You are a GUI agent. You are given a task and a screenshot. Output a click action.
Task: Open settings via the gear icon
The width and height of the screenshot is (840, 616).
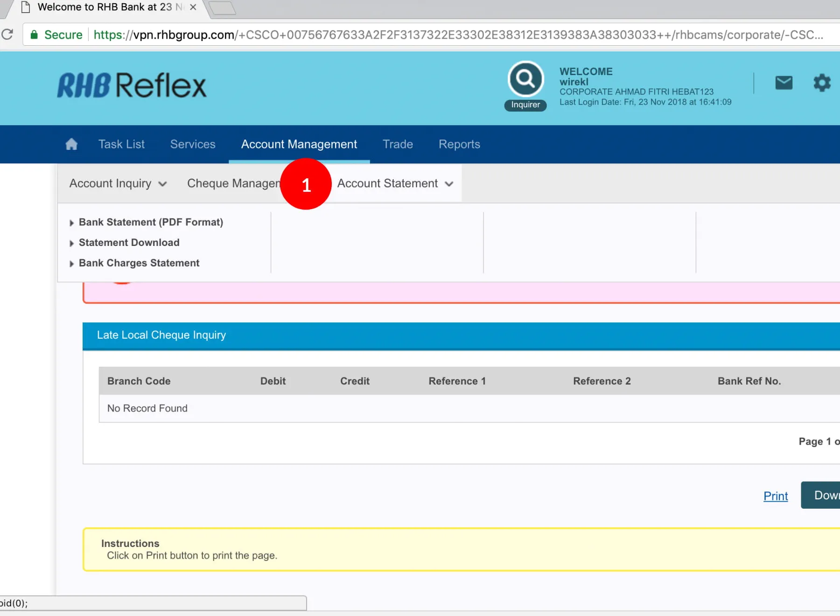(x=822, y=83)
